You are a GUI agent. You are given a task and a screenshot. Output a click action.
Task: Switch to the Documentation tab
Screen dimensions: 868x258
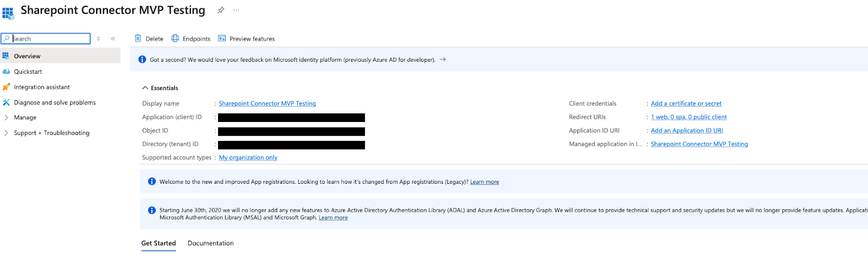pyautogui.click(x=210, y=243)
